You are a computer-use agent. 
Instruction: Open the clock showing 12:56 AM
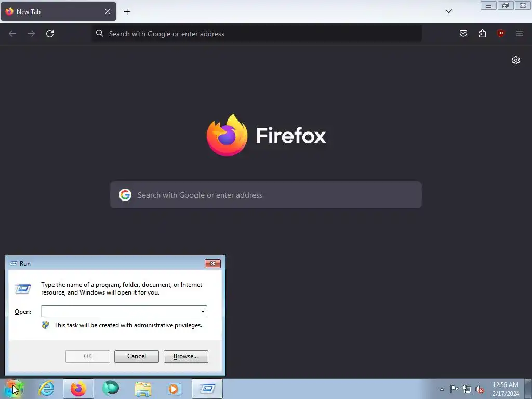pos(506,389)
